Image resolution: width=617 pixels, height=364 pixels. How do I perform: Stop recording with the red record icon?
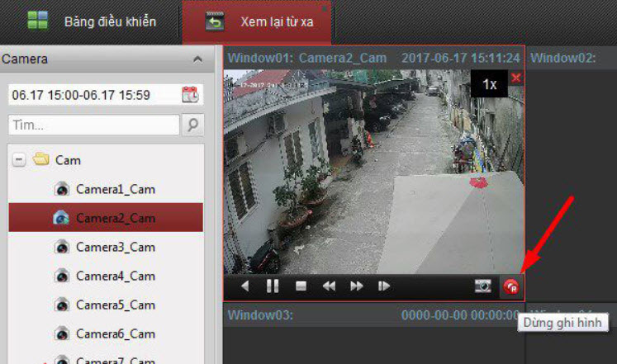(x=510, y=286)
